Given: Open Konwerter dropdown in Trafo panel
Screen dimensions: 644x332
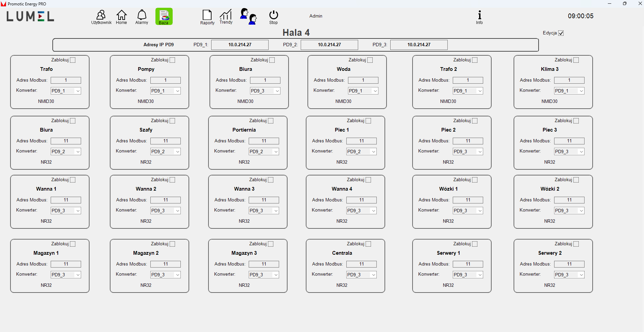Looking at the screenshot, I should coord(66,91).
